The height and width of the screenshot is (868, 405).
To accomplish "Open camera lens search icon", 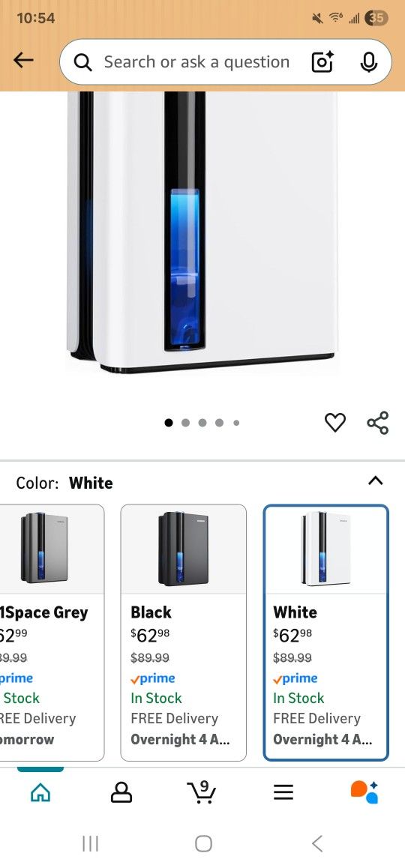I will 322,62.
